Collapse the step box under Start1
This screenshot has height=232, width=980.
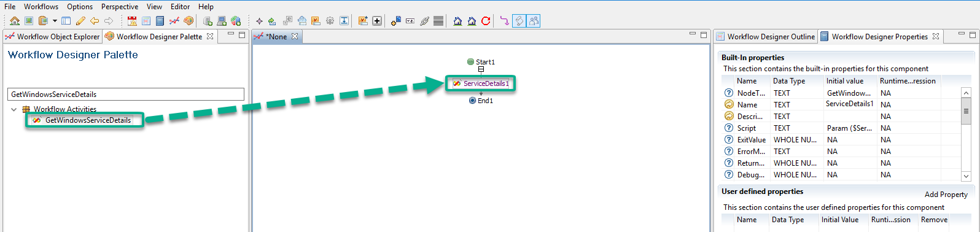coord(481,69)
